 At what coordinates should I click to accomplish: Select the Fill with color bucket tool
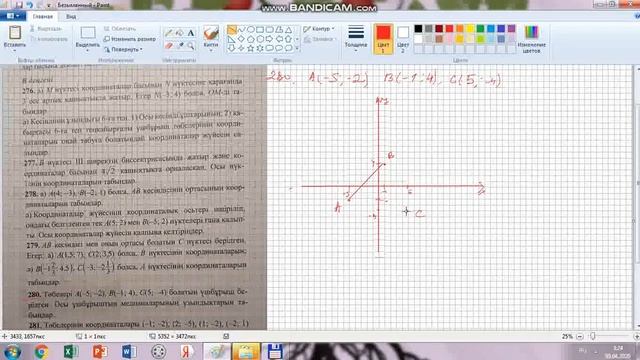click(x=179, y=33)
